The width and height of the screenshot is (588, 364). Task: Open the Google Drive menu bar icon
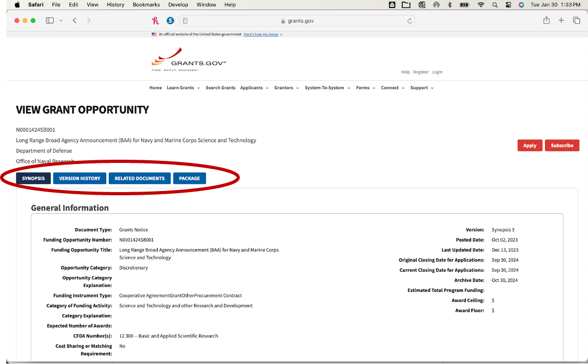pyautogui.click(x=392, y=5)
